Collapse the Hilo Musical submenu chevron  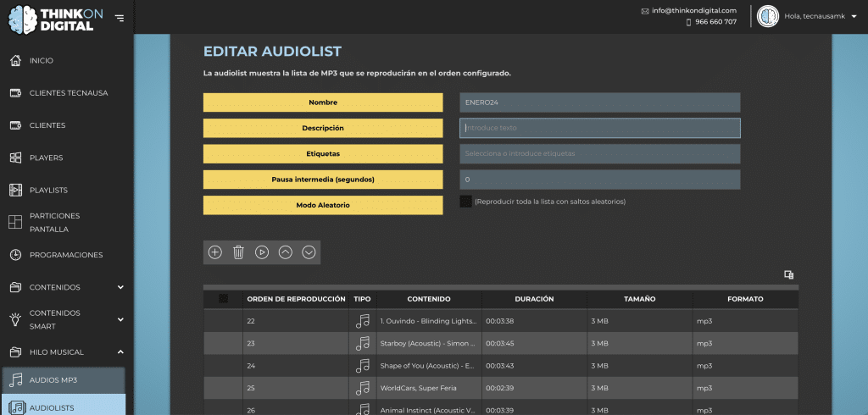120,352
